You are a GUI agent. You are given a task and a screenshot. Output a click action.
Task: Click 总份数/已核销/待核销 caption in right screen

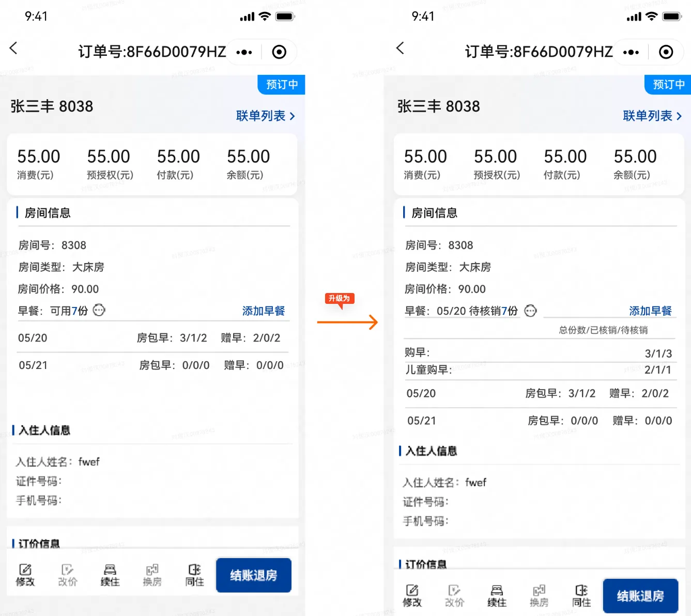[x=603, y=330]
